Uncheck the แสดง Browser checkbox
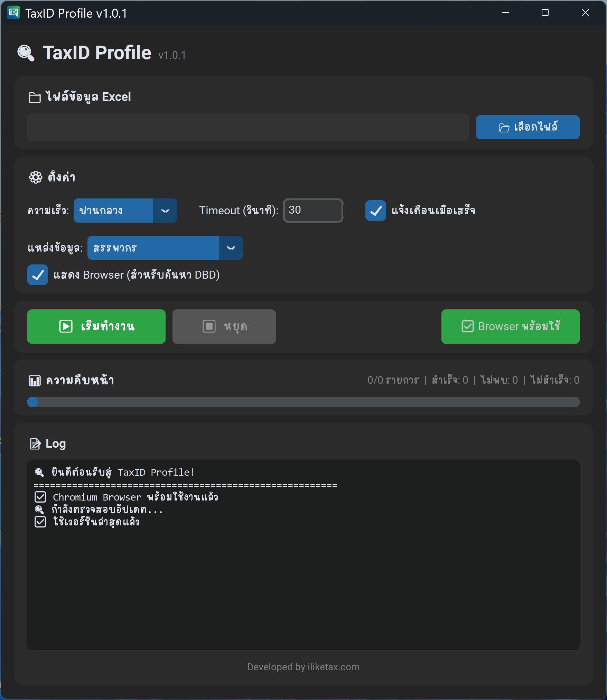Viewport: 607px width, 700px height. click(x=38, y=275)
